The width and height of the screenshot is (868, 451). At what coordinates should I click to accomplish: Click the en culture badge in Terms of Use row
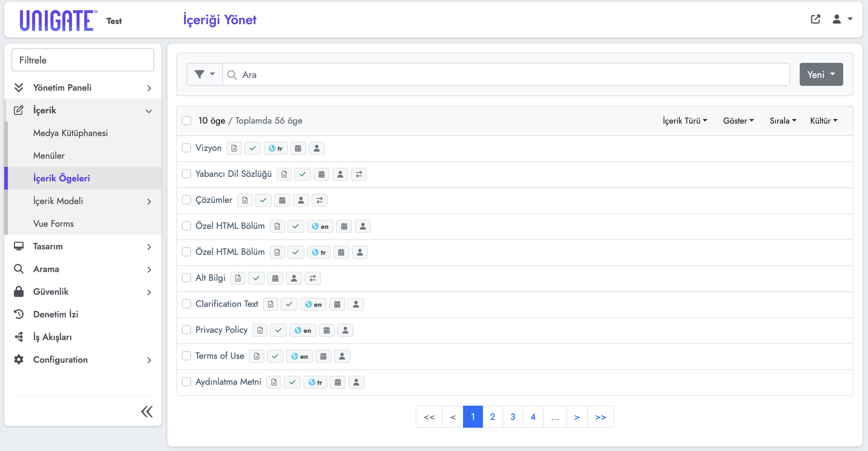(x=299, y=356)
